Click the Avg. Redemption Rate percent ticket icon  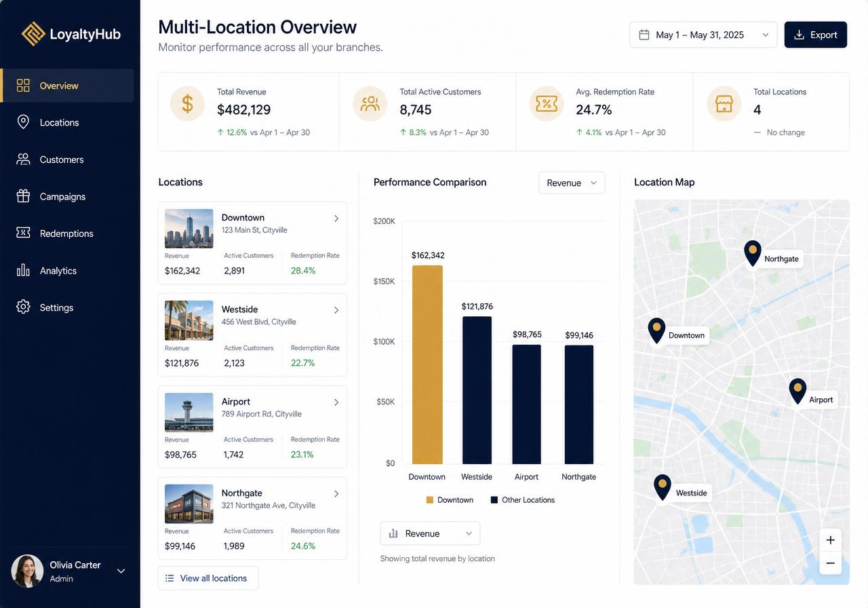(547, 104)
